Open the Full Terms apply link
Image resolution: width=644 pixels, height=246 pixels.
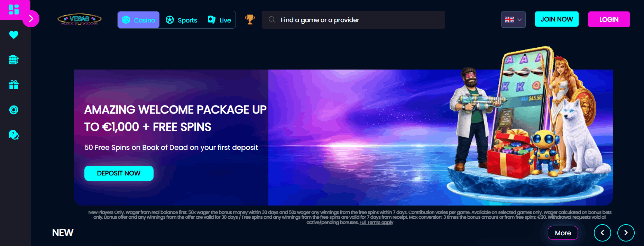tap(376, 222)
